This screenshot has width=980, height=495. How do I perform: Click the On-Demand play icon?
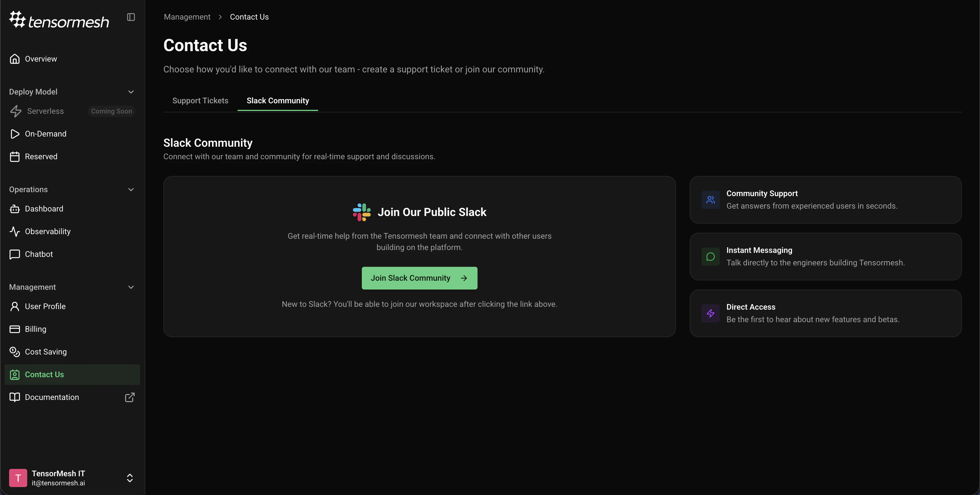[x=15, y=134]
